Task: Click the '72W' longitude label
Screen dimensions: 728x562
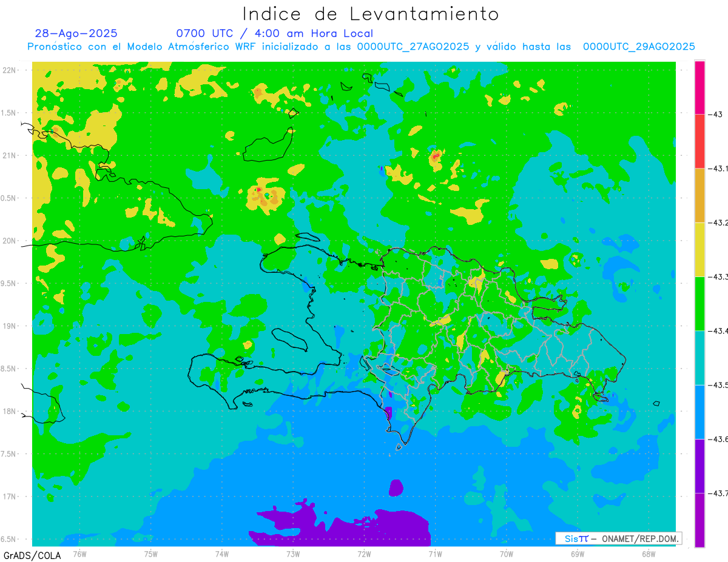Action: tap(364, 554)
